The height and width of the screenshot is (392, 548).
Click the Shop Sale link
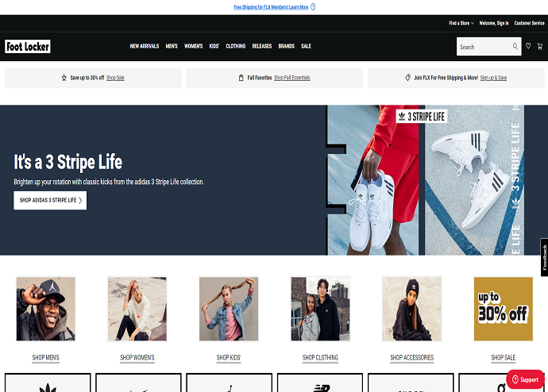(x=115, y=78)
